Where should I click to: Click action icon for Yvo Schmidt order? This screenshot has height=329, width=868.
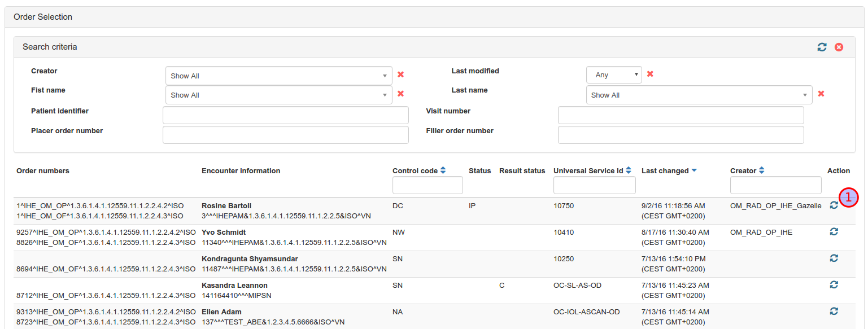tap(834, 231)
